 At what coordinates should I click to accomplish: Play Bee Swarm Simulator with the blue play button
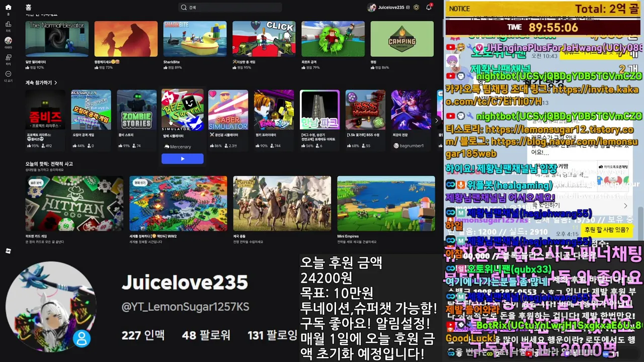point(183,159)
